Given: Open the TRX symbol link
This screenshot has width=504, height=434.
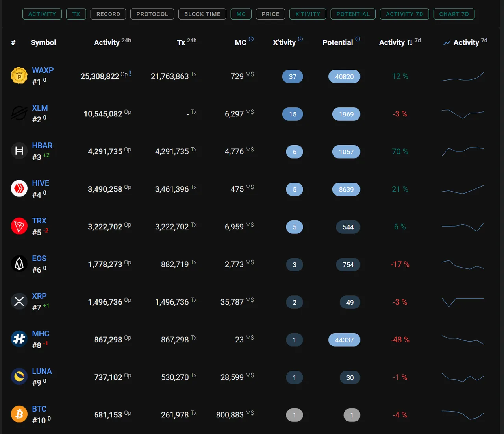Looking at the screenshot, I should (x=39, y=221).
